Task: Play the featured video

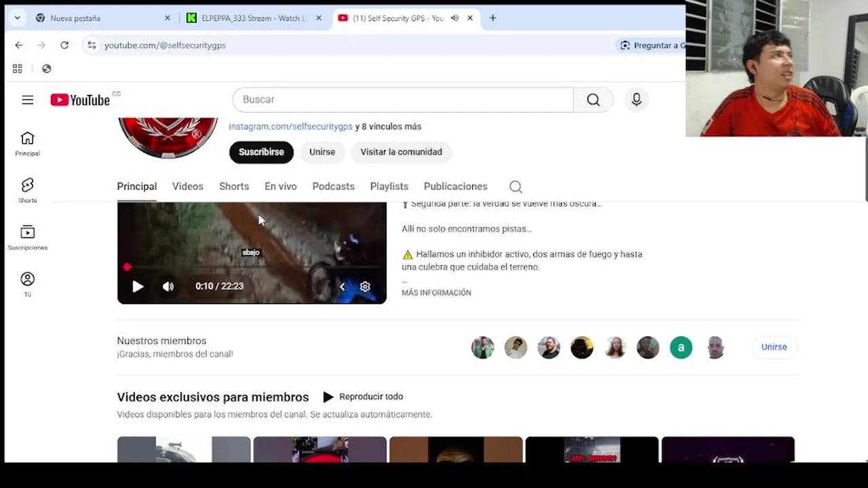Action: pyautogui.click(x=138, y=286)
